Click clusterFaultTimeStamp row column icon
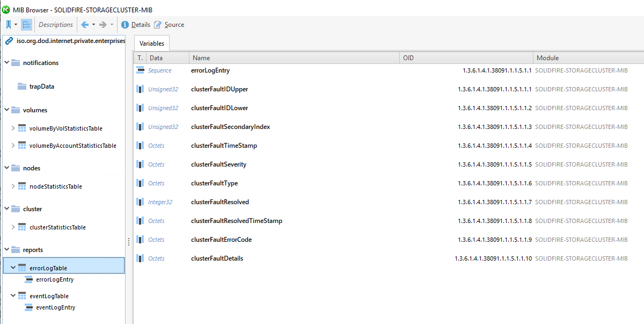 tap(140, 146)
